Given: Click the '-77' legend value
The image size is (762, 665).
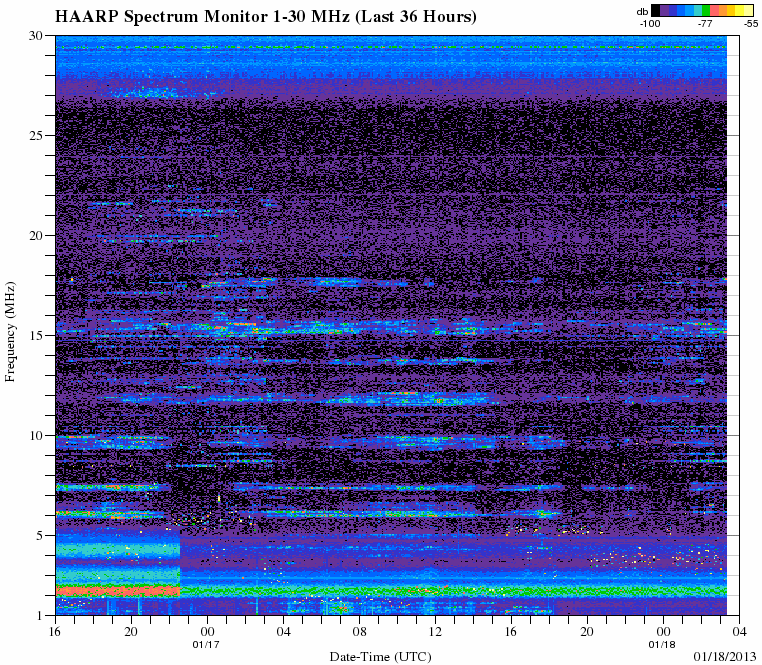Looking at the screenshot, I should tap(705, 23).
